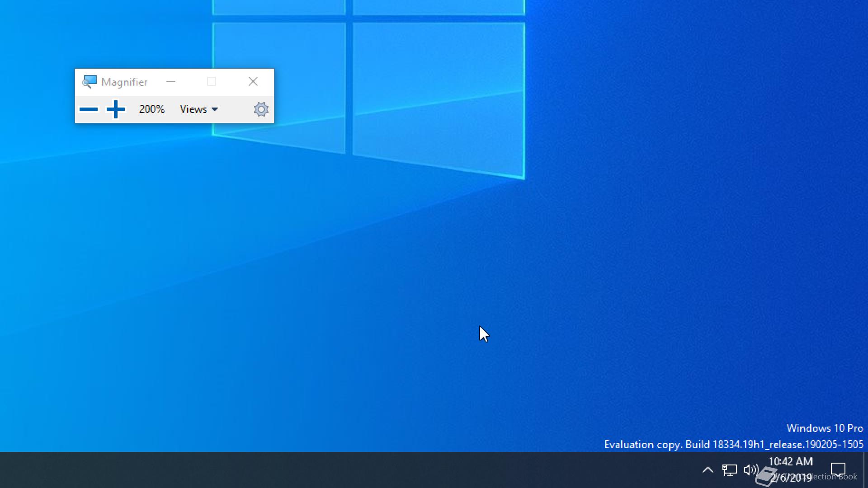Open the clock showing 10:42 AM
This screenshot has width=868, height=488.
pyautogui.click(x=790, y=462)
